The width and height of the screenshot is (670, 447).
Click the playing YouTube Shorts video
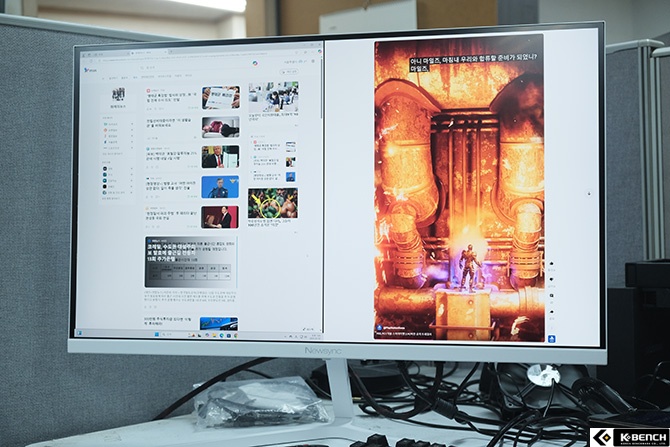tap(459, 188)
